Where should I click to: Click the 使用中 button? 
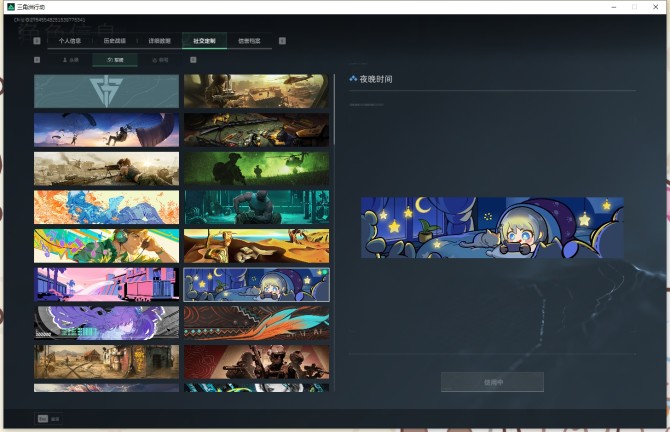492,382
